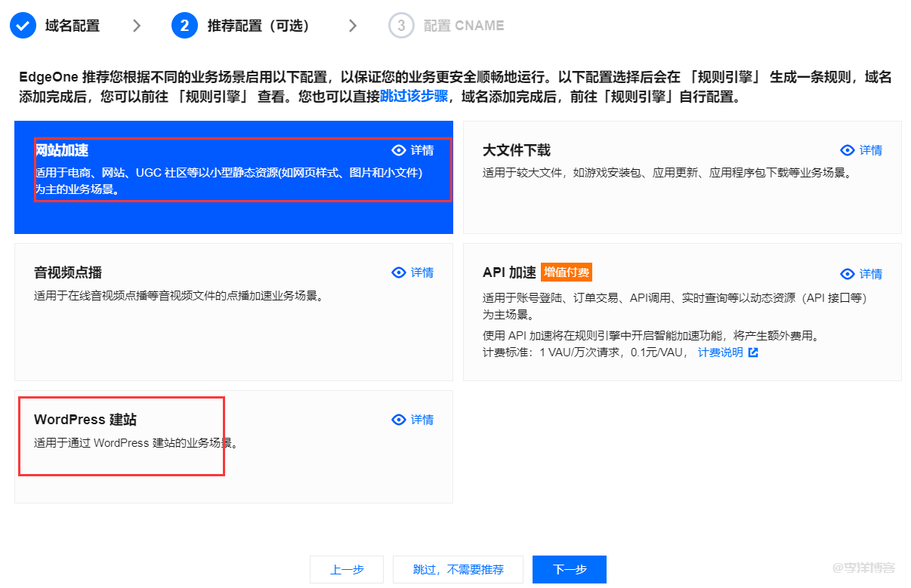The height and width of the screenshot is (588, 911).
Task: Click 跳过，不需要推荐 to skip recommendations
Action: tap(458, 570)
